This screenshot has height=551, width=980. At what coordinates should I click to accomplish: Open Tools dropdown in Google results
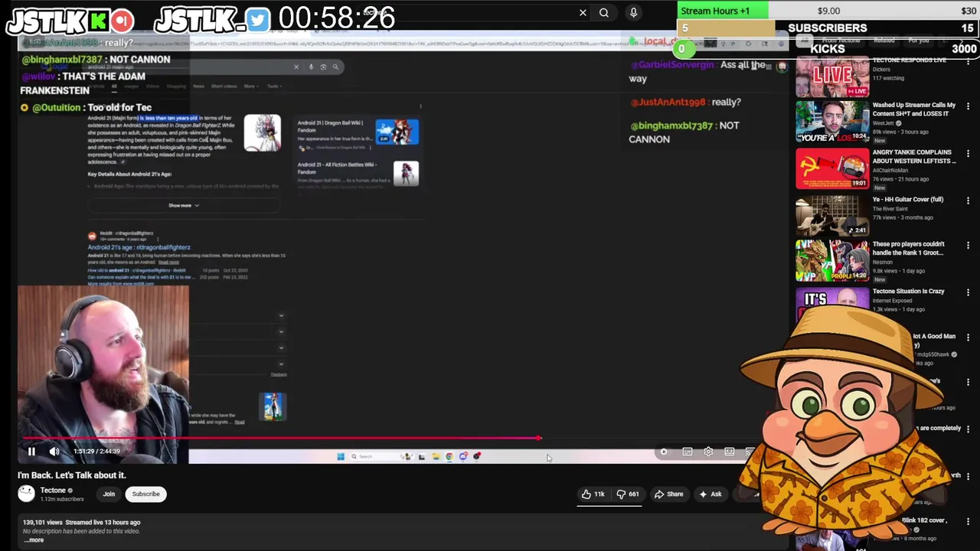[273, 86]
